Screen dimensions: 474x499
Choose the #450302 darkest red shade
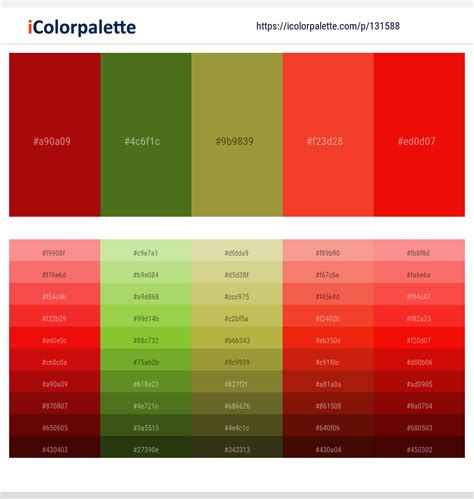(419, 447)
